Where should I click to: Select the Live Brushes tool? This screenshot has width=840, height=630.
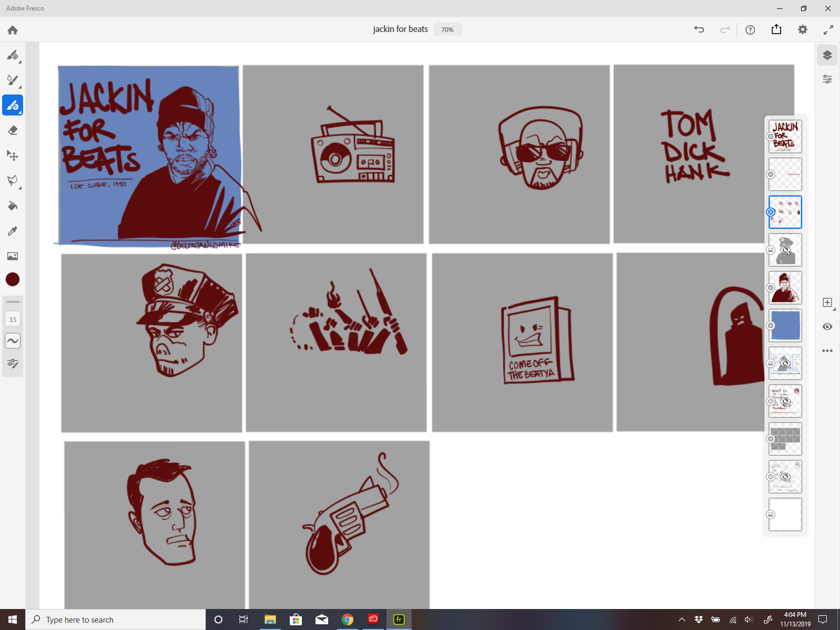coord(13,80)
